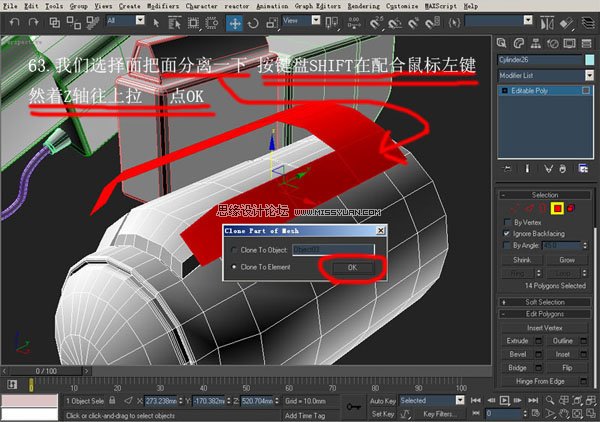600x422 pixels.
Task: Activate the Select and Link tool
Action: click(55, 23)
